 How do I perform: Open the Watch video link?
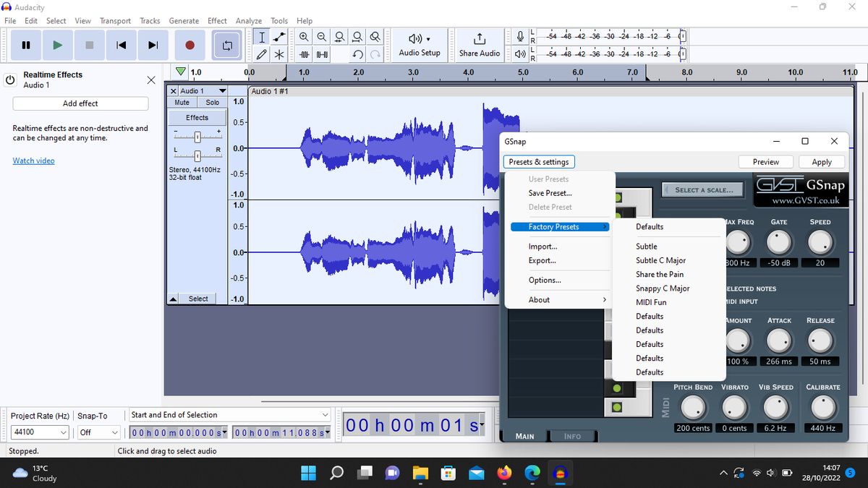coord(33,160)
